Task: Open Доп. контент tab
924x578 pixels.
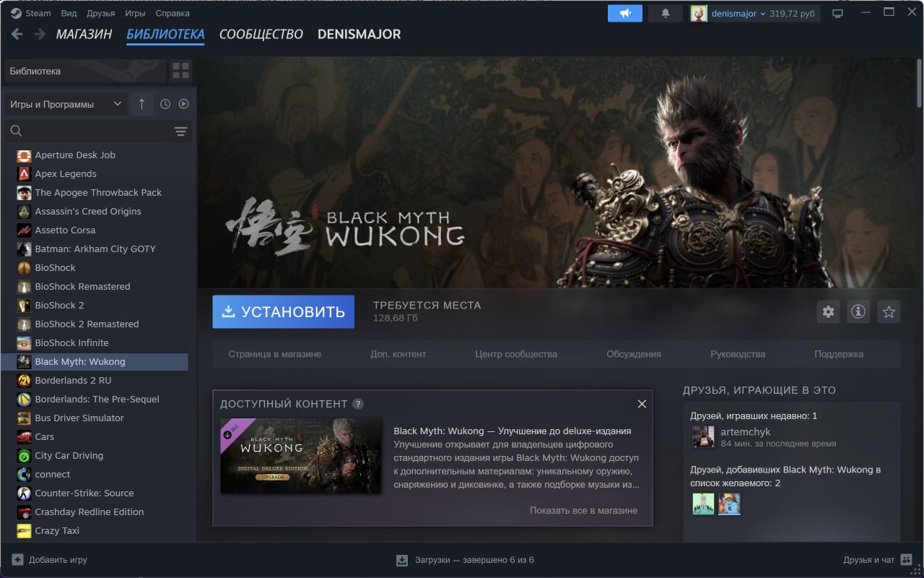Action: pyautogui.click(x=398, y=354)
